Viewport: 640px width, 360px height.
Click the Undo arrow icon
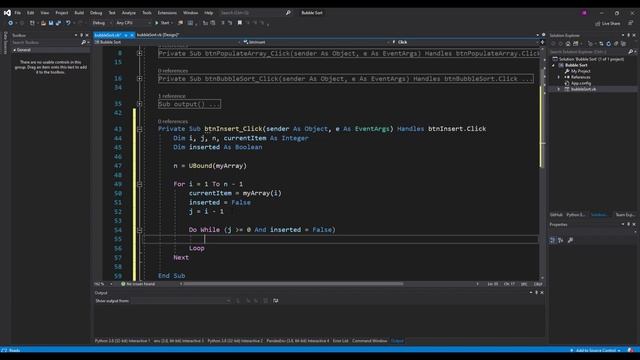coord(68,23)
